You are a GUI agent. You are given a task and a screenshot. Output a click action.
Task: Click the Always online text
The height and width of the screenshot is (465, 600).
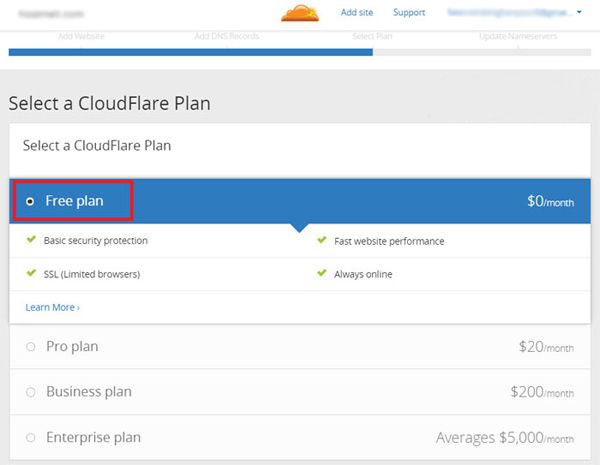click(363, 274)
